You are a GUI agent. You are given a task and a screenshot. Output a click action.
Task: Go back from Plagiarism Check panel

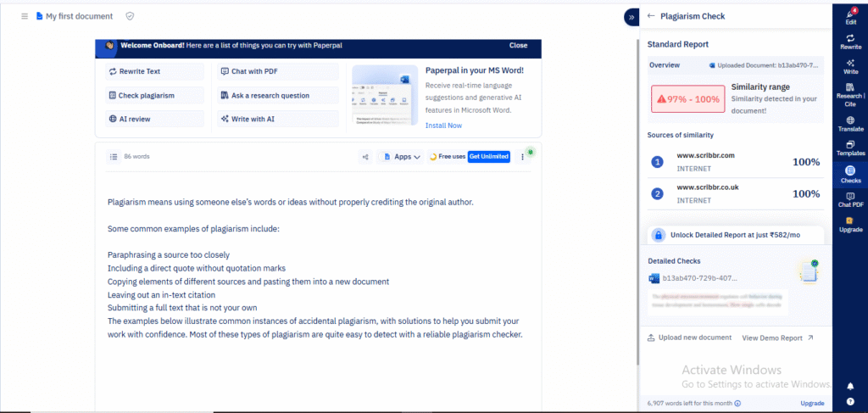(x=651, y=16)
